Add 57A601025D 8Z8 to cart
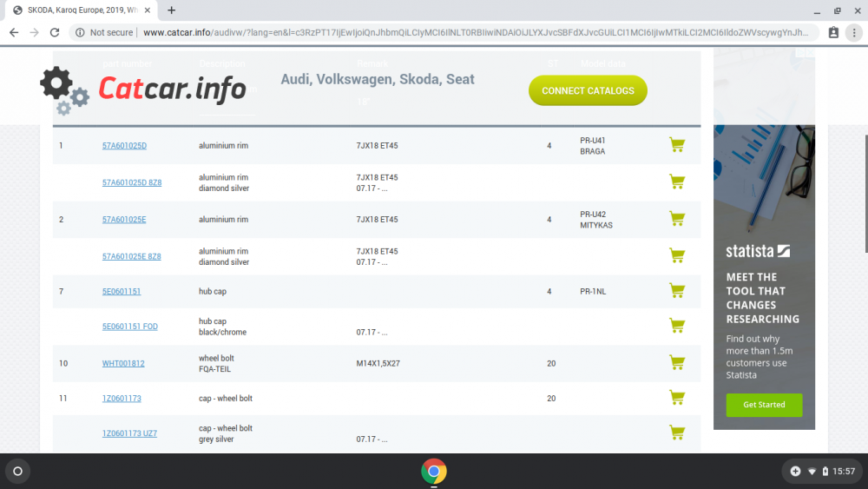 coord(677,182)
